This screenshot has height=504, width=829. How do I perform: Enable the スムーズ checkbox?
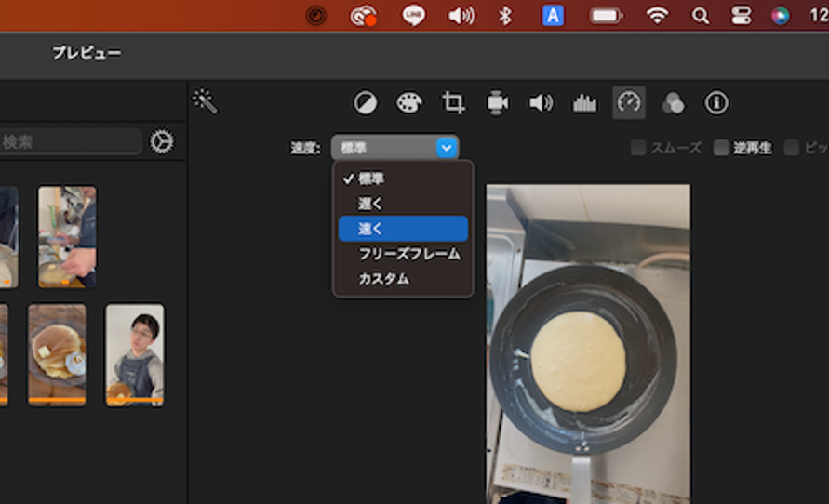(638, 148)
